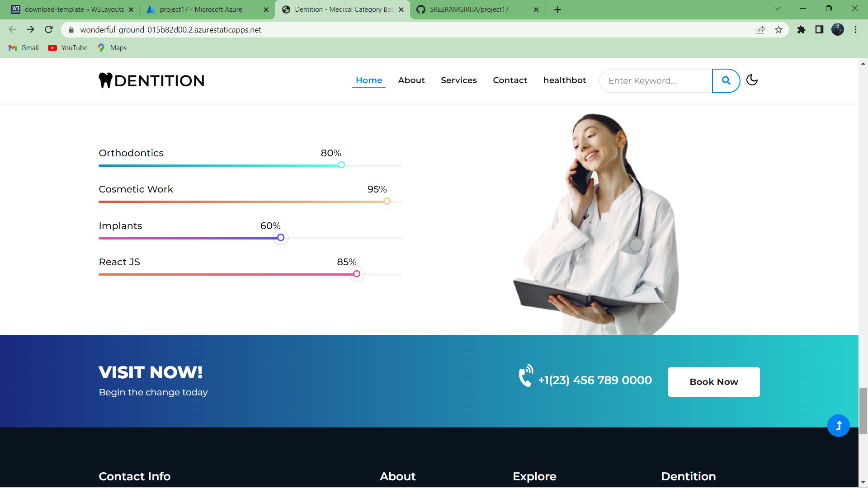The height and width of the screenshot is (488, 868).
Task: Click the Implants 60% slider handle
Action: click(x=281, y=238)
